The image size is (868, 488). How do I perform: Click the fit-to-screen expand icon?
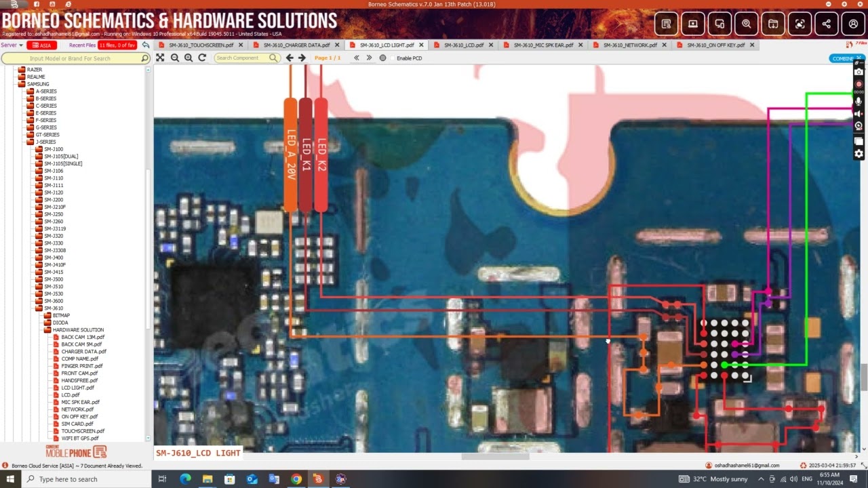click(x=160, y=58)
